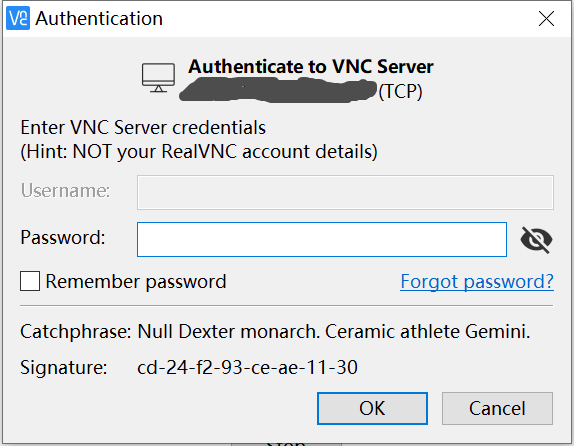
Task: Close the Authentication dialog
Action: pyautogui.click(x=546, y=18)
